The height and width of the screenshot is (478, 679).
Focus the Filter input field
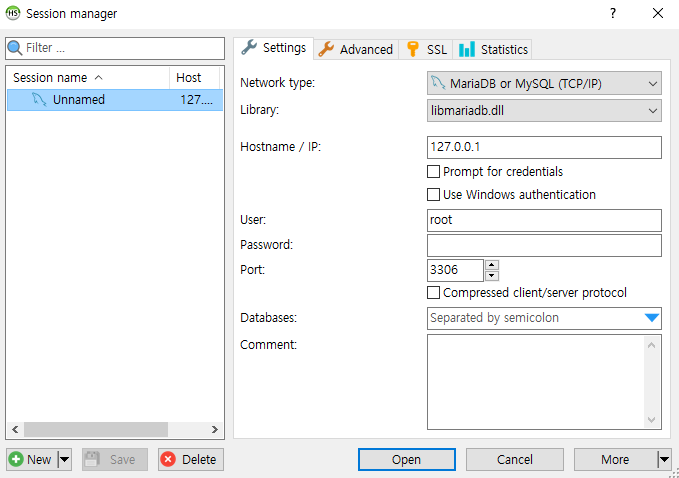click(x=115, y=48)
